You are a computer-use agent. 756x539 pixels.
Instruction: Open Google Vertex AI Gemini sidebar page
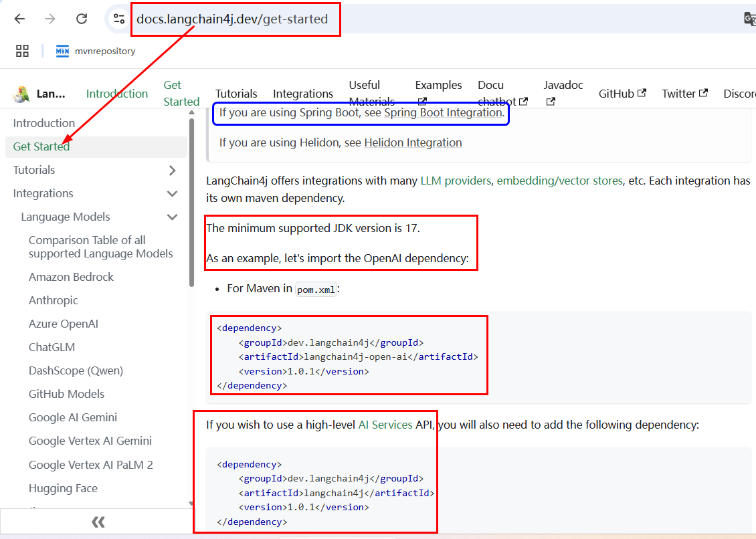(90, 441)
